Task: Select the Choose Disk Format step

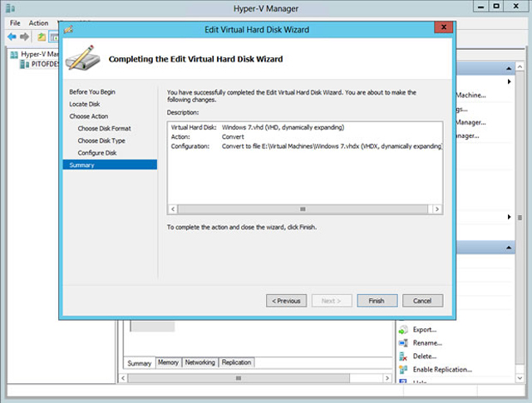Action: [104, 129]
